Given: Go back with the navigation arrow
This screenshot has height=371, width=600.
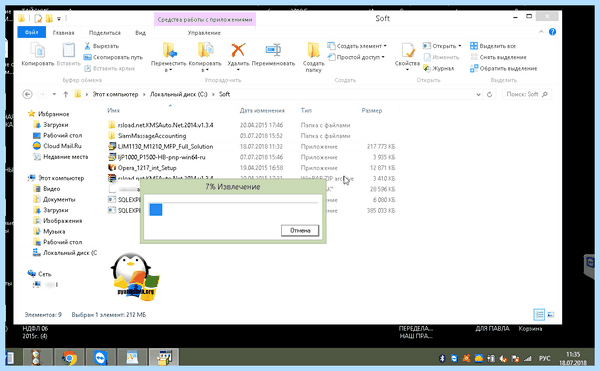Looking at the screenshot, I should click(x=28, y=94).
